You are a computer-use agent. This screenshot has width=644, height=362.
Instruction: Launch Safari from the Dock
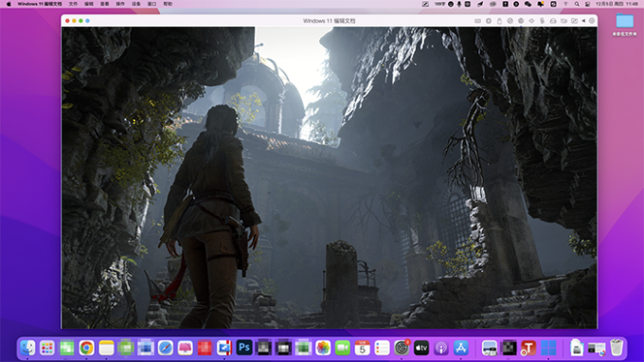166,348
